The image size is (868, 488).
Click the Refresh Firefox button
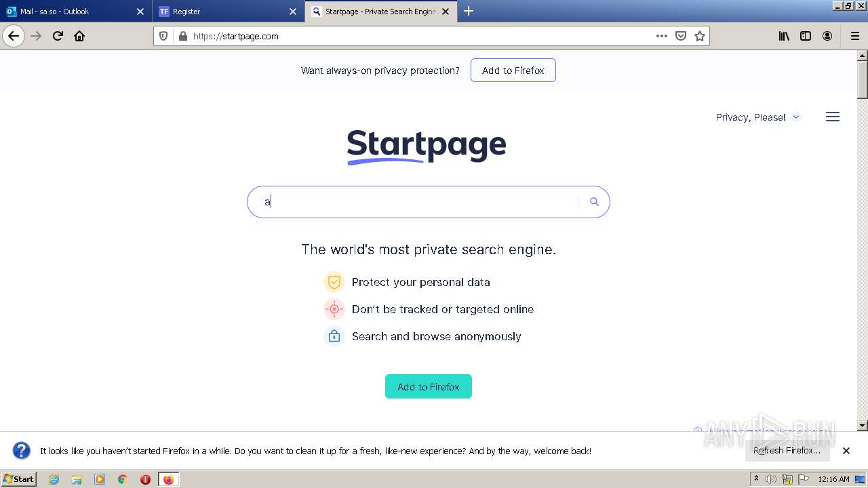coord(787,451)
